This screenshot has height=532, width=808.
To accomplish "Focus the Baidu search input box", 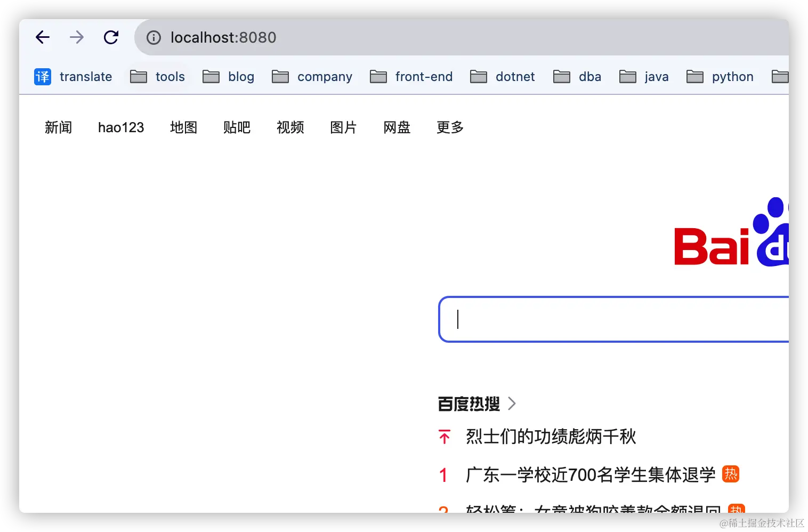I will [613, 319].
